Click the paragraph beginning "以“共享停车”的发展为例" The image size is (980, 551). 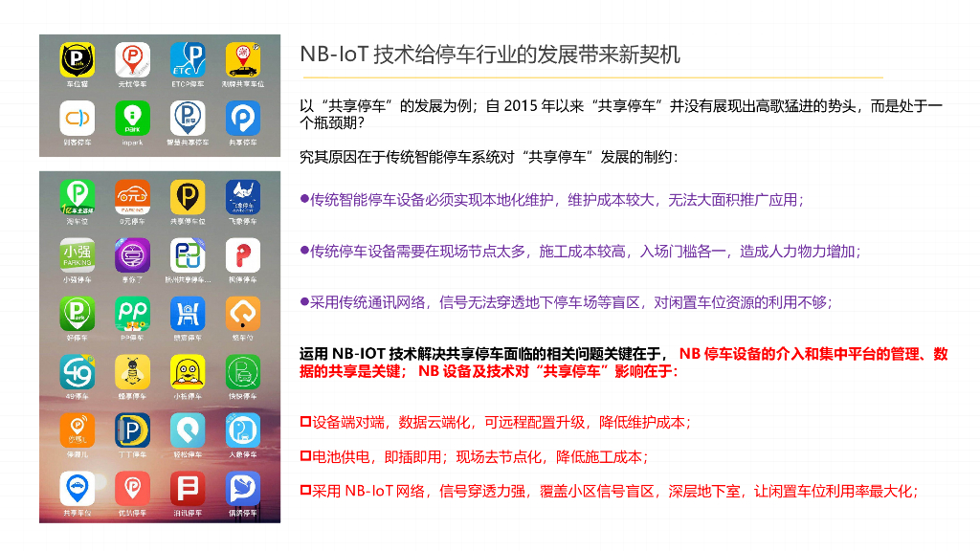tap(620, 115)
